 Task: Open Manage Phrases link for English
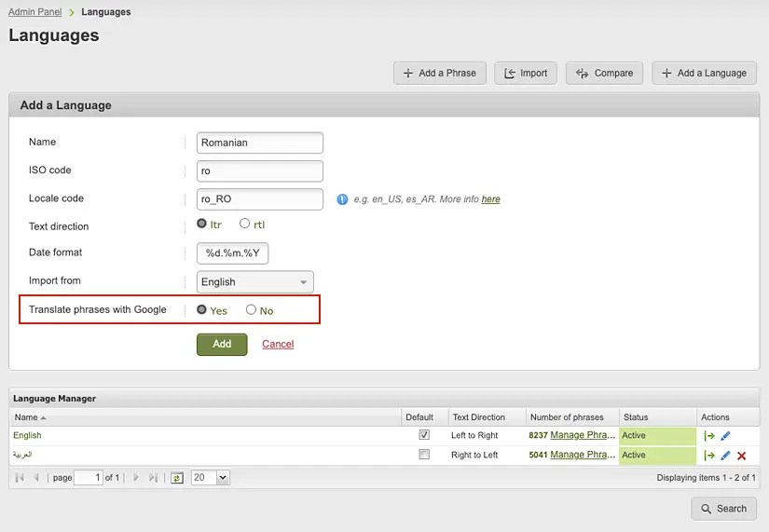click(583, 435)
